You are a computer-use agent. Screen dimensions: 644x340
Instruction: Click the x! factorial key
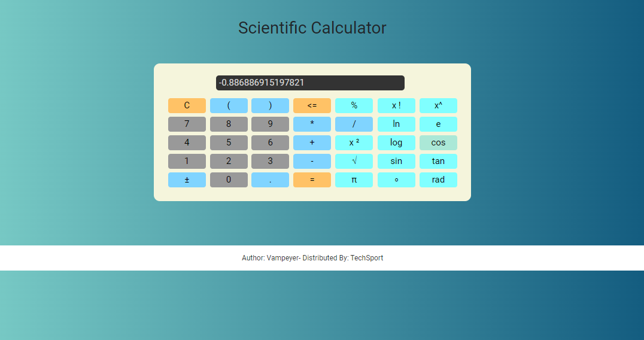396,105
